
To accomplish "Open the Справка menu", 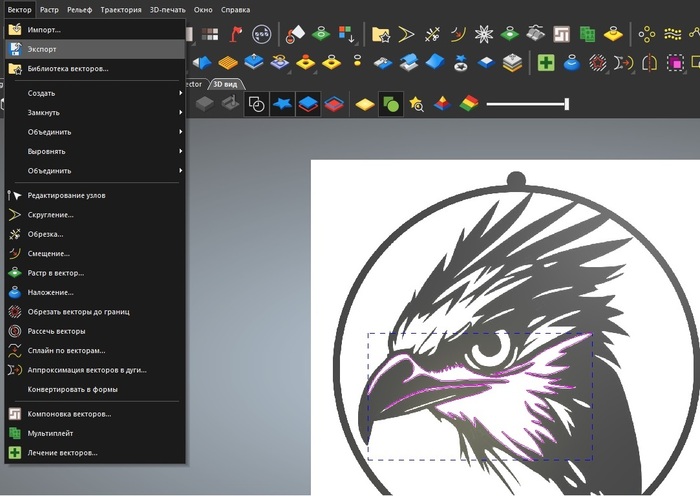I will [235, 9].
